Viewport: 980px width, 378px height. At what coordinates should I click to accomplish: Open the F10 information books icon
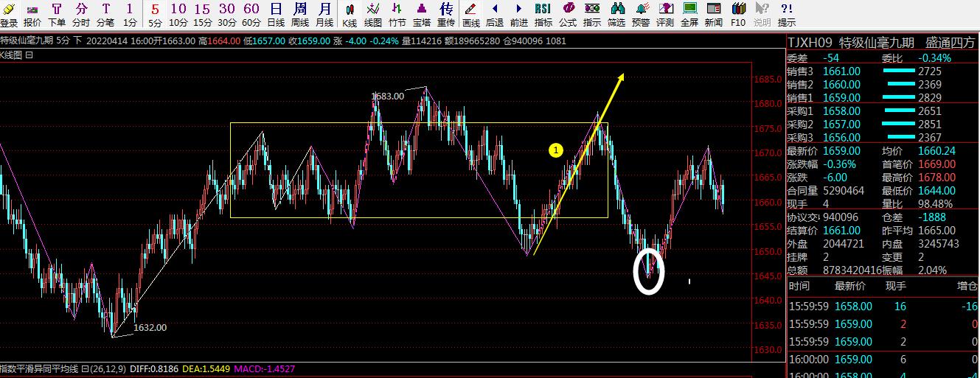(x=738, y=14)
